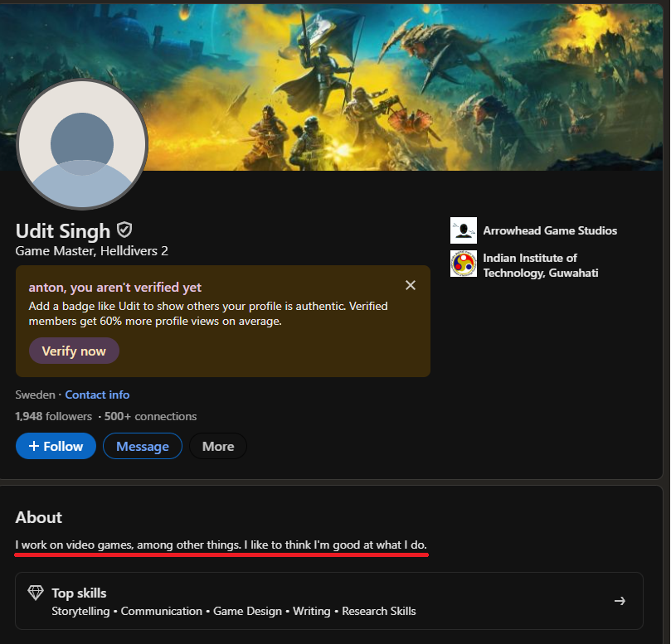Open the Contact info link
Screen dimensions: 671x644
pyautogui.click(x=97, y=395)
